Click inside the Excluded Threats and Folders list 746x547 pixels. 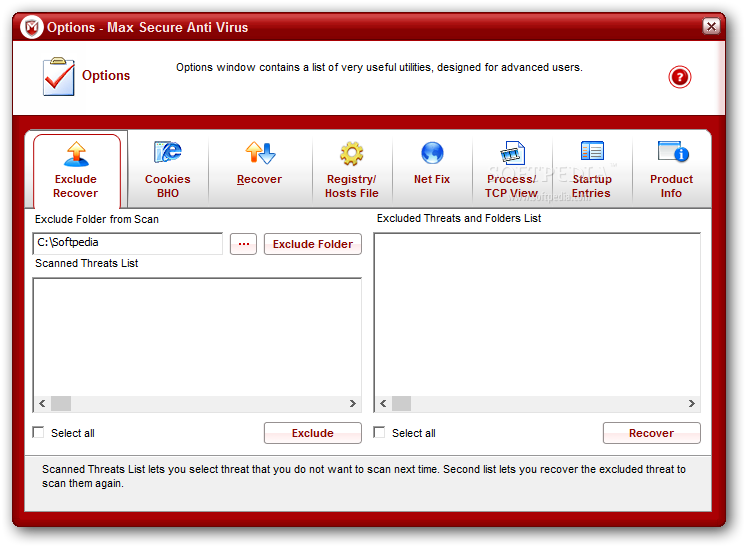tap(537, 315)
